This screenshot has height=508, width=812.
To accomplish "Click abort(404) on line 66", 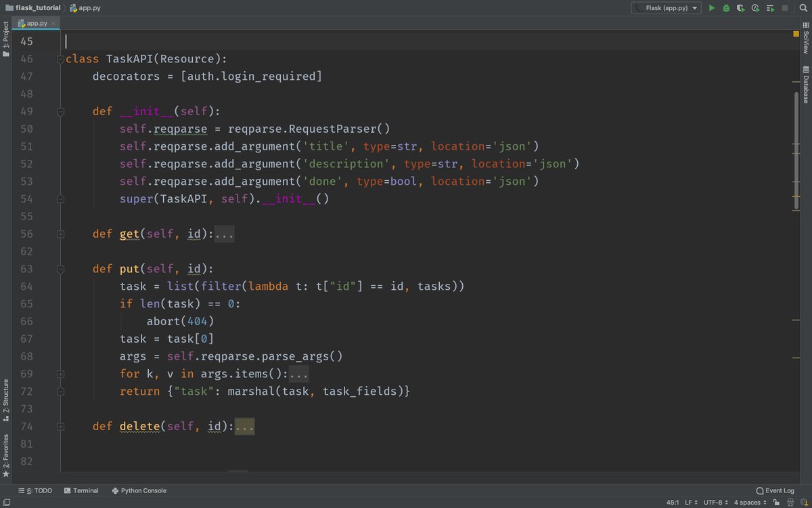I will (x=181, y=322).
